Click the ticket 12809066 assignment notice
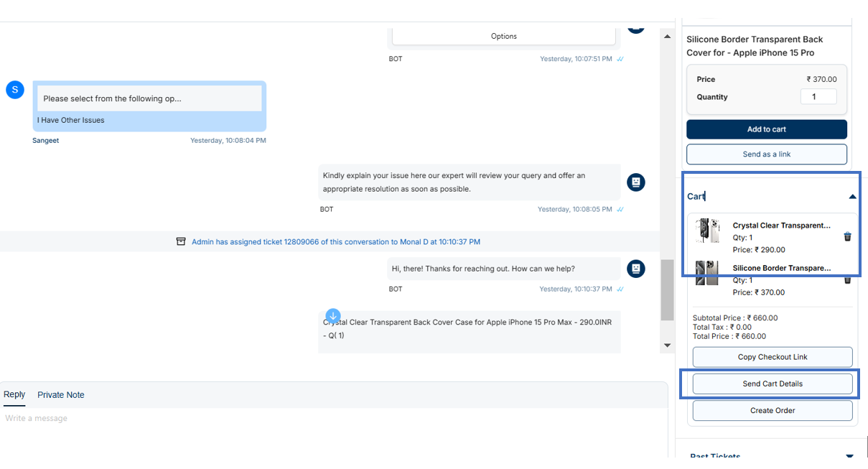The width and height of the screenshot is (868, 469). 336,242
